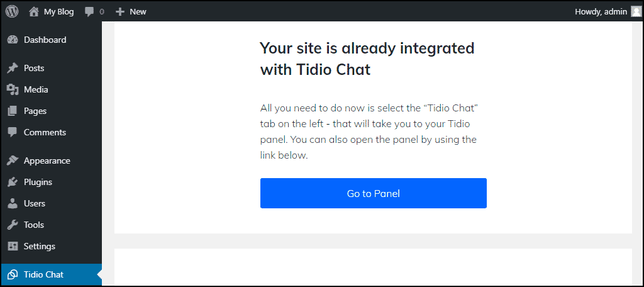Viewport: 644px width, 287px height.
Task: Click the Media library icon
Action: point(13,89)
